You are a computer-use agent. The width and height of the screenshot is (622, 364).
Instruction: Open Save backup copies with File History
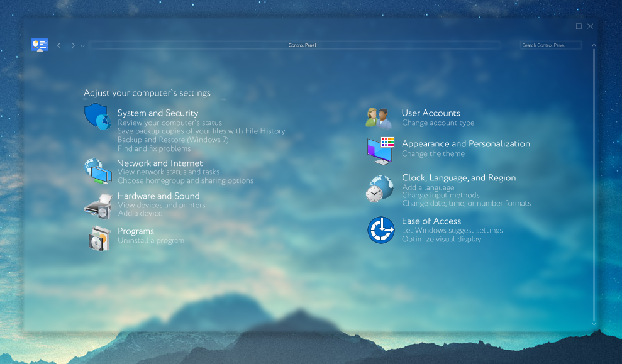(x=201, y=131)
